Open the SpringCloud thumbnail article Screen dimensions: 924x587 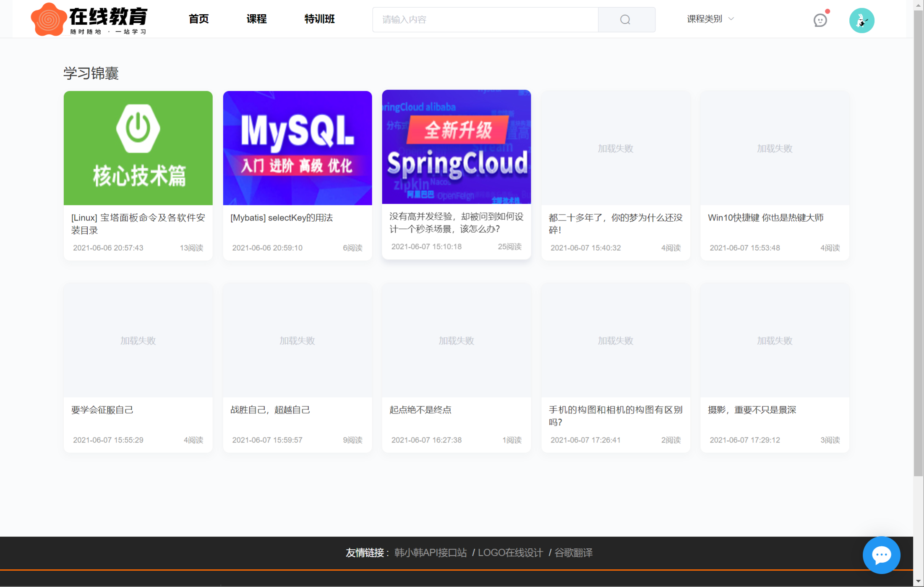(x=456, y=147)
